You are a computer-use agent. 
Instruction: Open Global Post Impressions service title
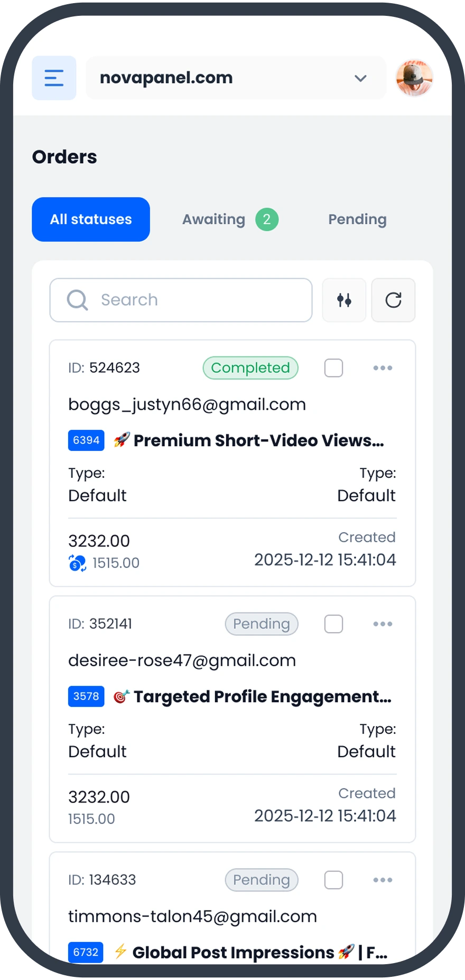click(259, 953)
